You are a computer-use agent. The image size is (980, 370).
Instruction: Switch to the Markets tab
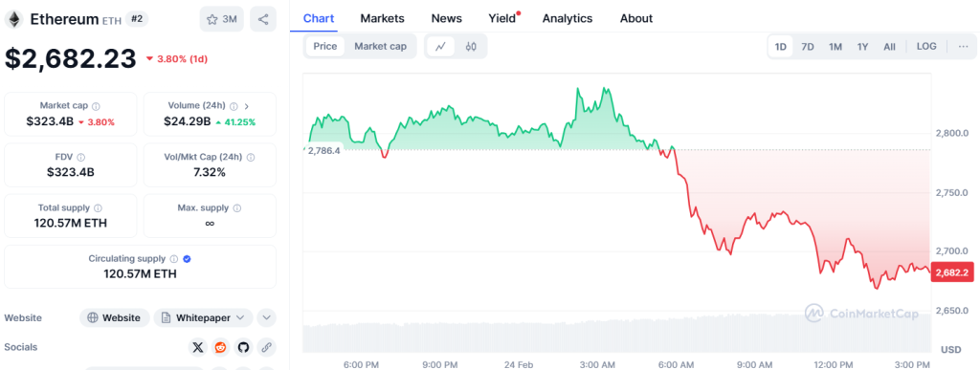(x=383, y=19)
